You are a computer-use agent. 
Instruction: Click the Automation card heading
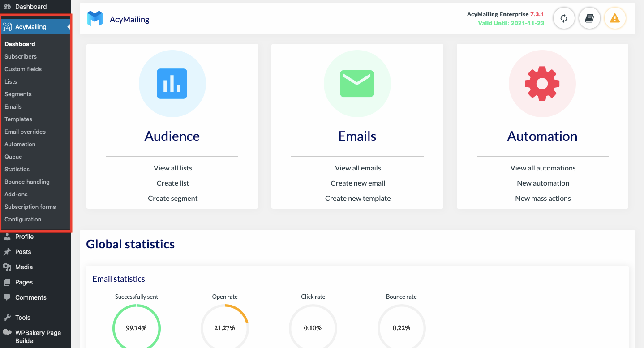[542, 136]
